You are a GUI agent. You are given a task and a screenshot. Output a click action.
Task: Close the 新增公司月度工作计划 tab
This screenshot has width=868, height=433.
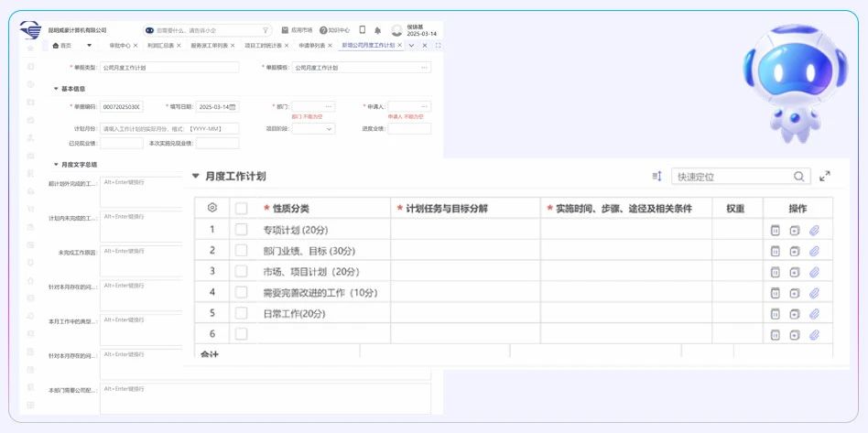400,46
